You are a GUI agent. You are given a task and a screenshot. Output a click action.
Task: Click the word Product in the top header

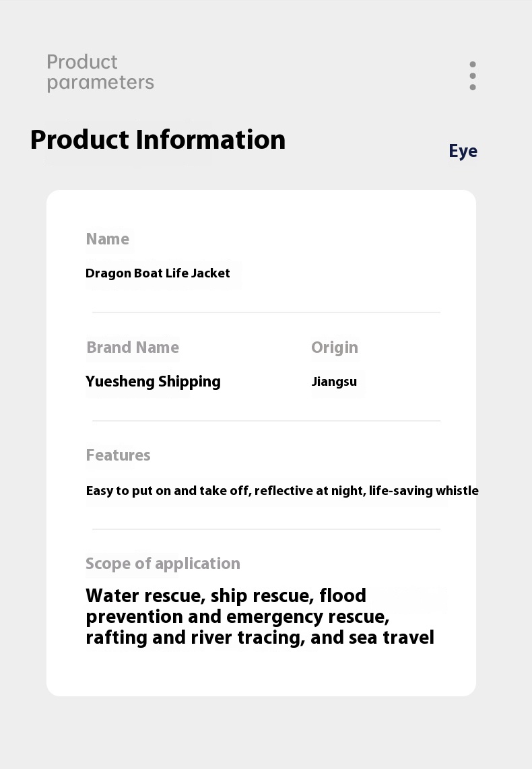[82, 62]
